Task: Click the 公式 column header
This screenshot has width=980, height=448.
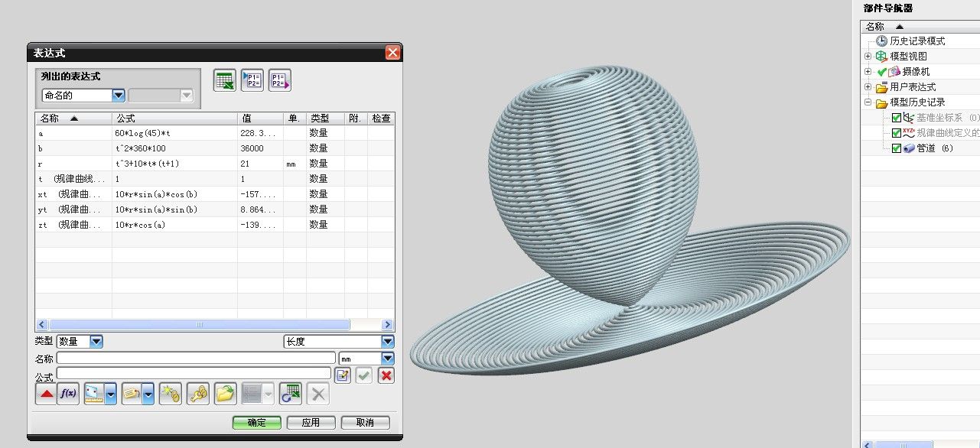Action: 174,118
